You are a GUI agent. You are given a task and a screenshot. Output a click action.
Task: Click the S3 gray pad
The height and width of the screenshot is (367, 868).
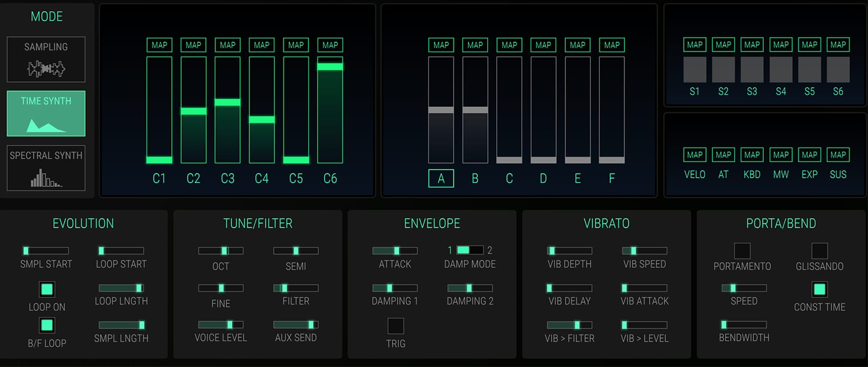[752, 69]
